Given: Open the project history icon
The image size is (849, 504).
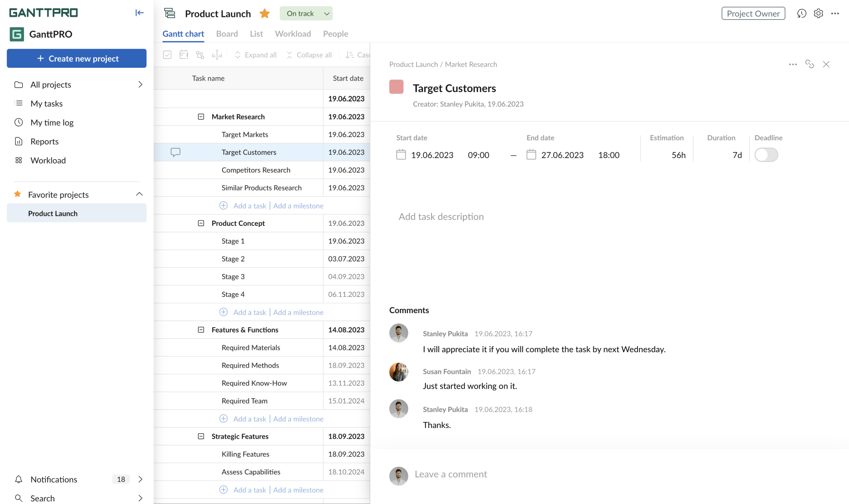Looking at the screenshot, I should [x=802, y=13].
